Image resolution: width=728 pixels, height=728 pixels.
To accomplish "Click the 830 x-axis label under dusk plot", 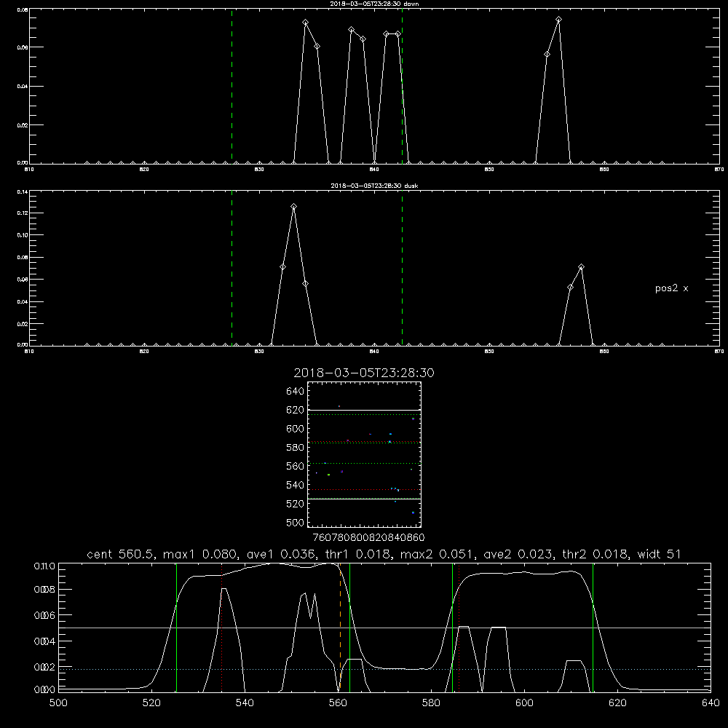I will (259, 352).
